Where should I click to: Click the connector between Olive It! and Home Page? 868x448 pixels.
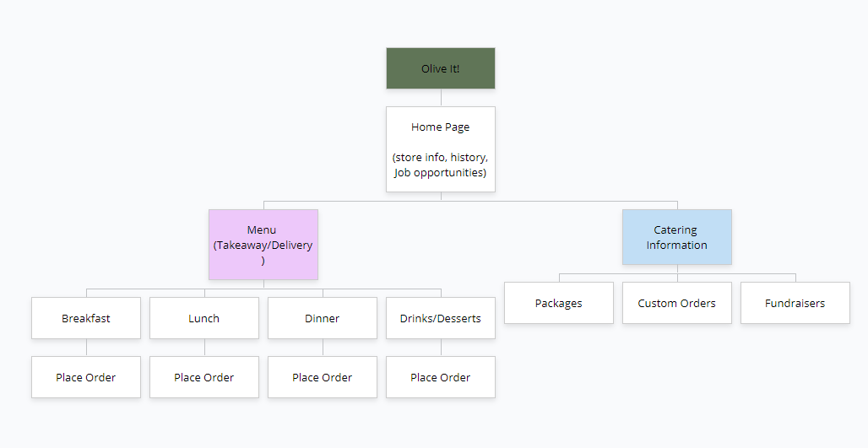(441, 98)
